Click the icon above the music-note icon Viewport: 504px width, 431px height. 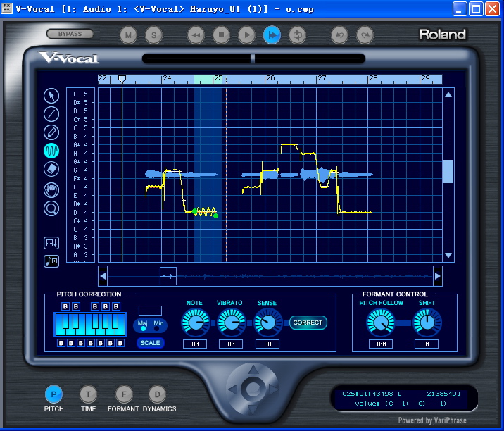point(51,243)
